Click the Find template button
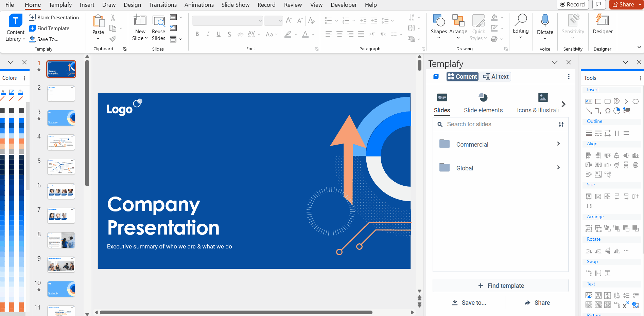Image resolution: width=644 pixels, height=316 pixels. [500, 285]
